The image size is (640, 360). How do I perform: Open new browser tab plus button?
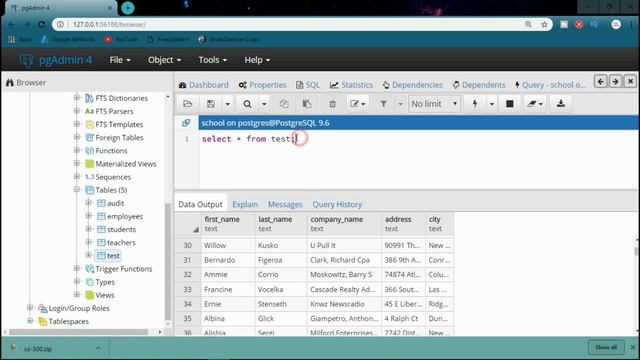pyautogui.click(x=128, y=8)
